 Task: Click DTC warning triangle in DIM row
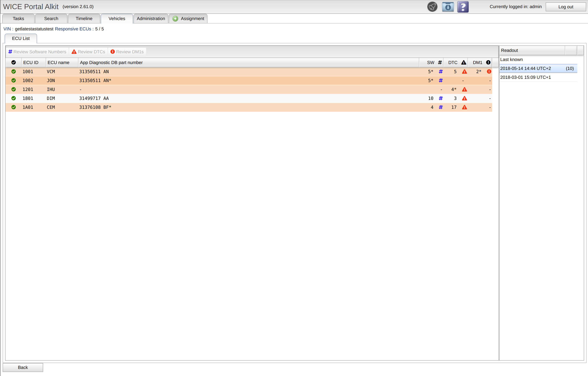click(x=464, y=98)
